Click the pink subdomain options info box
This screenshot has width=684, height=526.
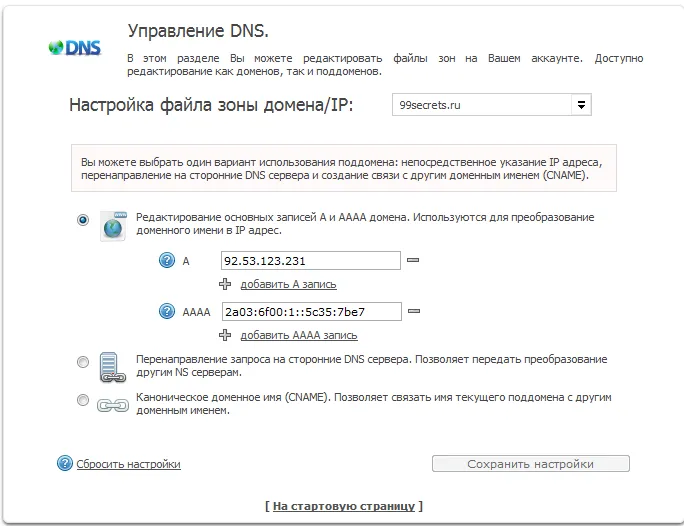pyautogui.click(x=344, y=168)
